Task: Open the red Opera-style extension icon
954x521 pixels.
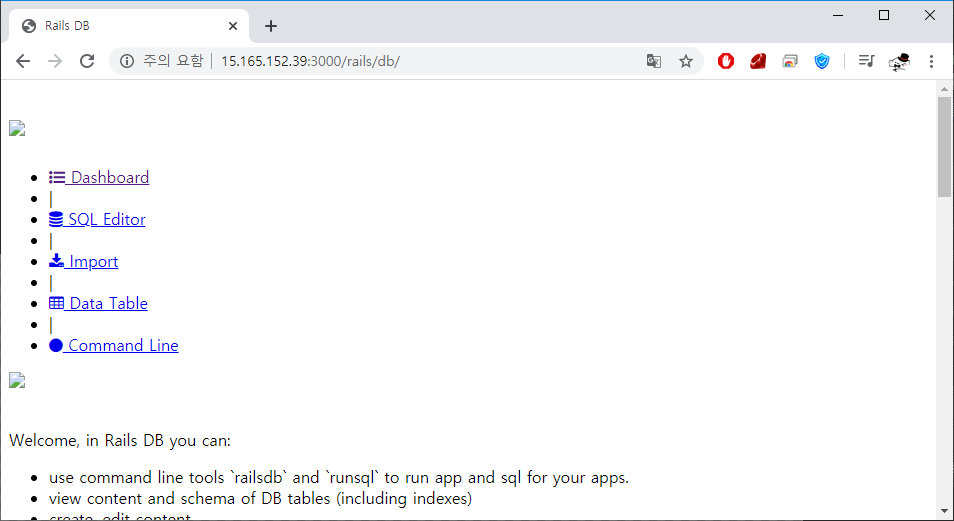Action: point(726,61)
